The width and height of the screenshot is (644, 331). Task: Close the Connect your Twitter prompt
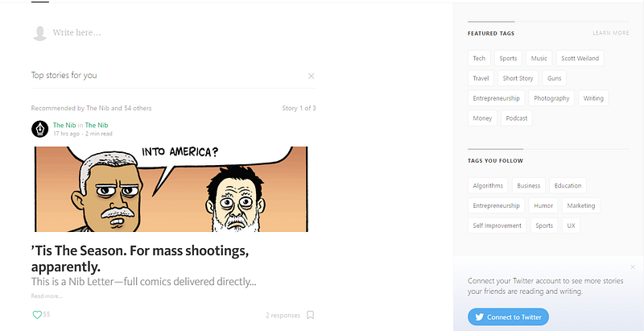[633, 267]
